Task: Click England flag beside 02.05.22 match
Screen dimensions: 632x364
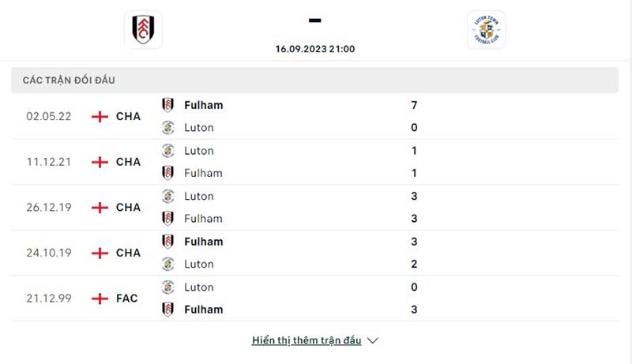Action: [100, 116]
